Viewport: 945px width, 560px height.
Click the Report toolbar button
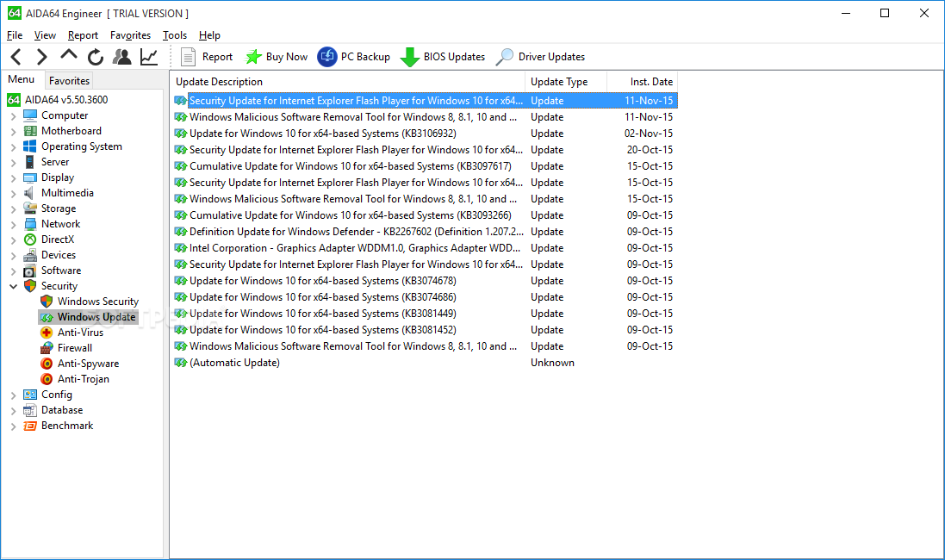(x=207, y=57)
